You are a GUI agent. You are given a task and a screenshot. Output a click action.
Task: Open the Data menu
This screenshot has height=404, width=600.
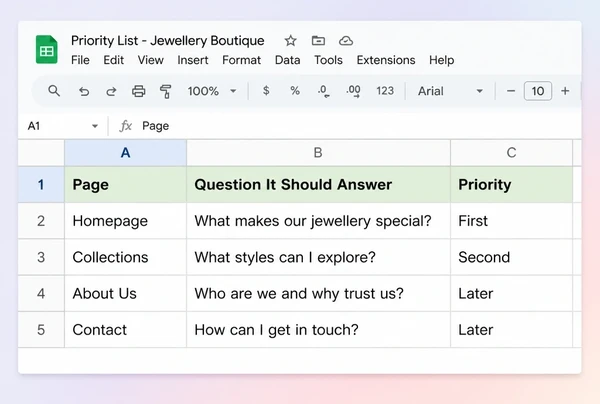pyautogui.click(x=287, y=60)
